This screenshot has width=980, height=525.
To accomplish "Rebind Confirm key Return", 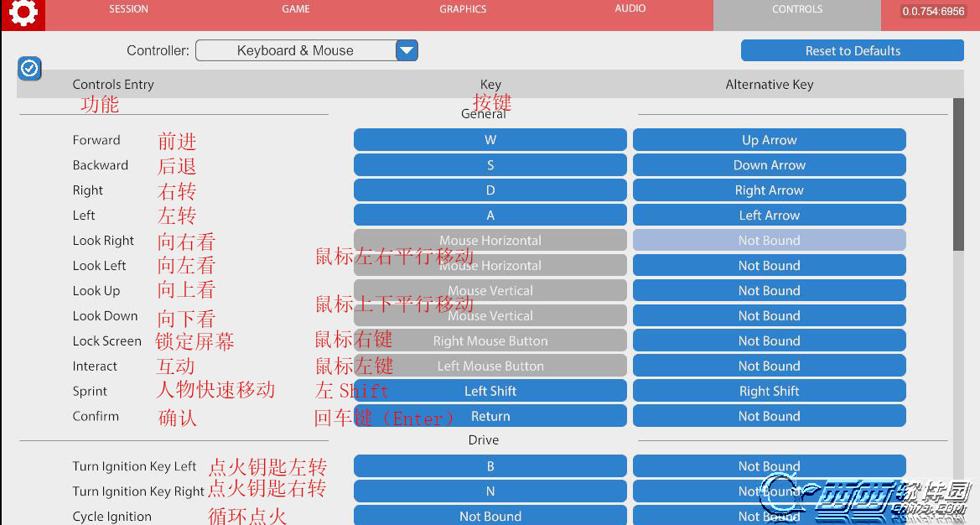I will [490, 416].
